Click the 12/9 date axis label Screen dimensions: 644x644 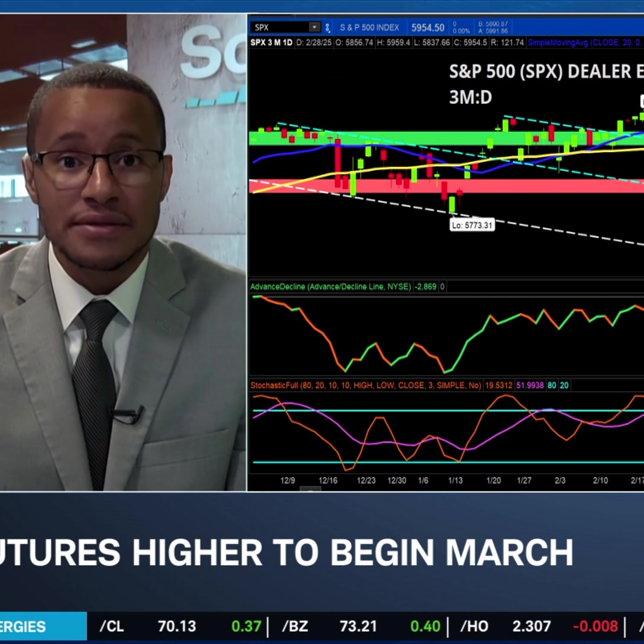click(288, 480)
